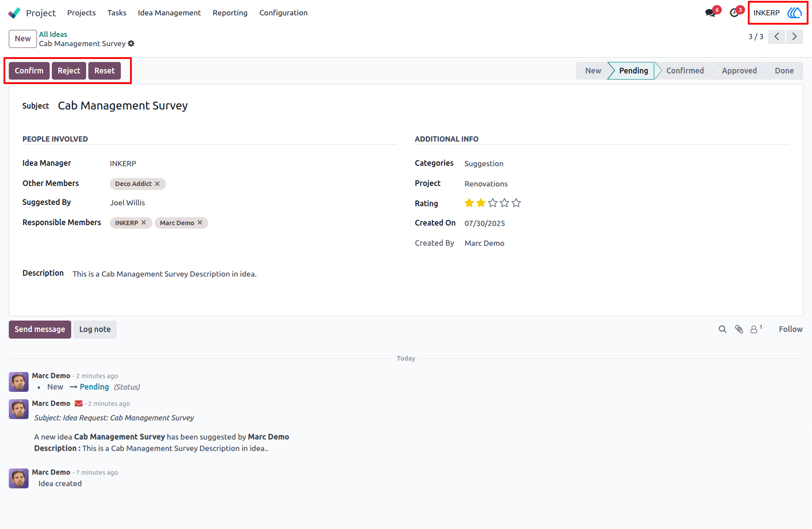Open the conversations chat bubble icon

point(710,13)
